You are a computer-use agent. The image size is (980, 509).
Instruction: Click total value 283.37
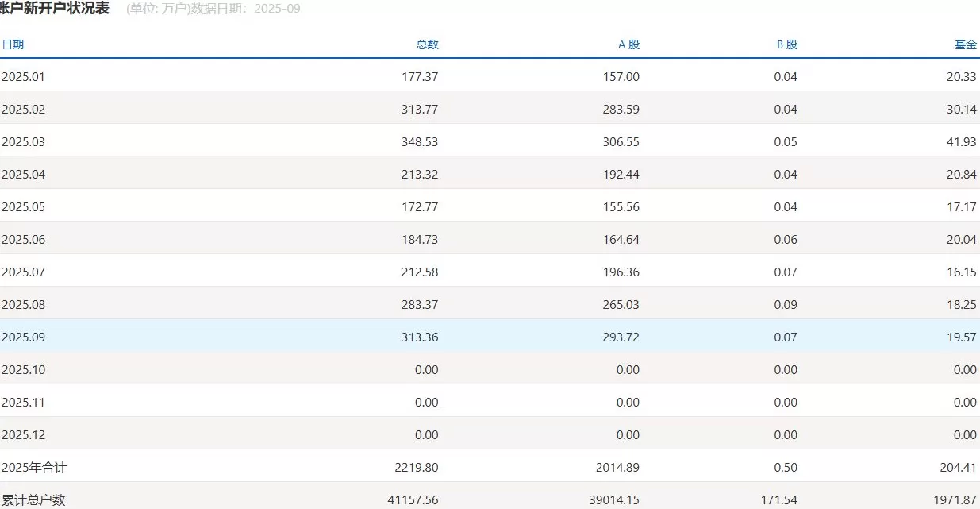(x=420, y=305)
